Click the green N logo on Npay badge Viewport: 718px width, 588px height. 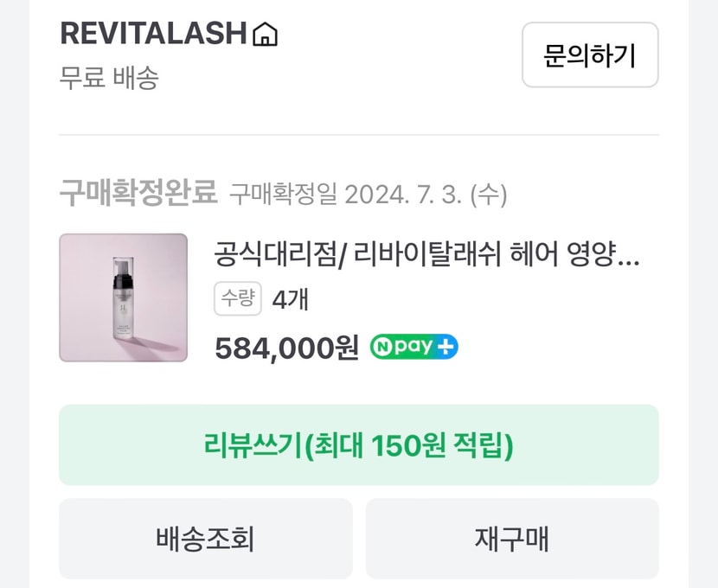click(381, 348)
